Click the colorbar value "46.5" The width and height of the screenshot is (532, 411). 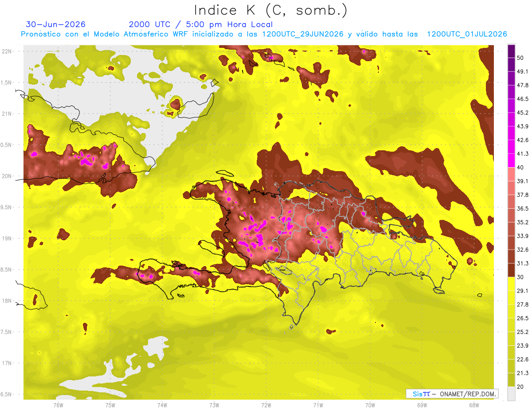click(523, 99)
